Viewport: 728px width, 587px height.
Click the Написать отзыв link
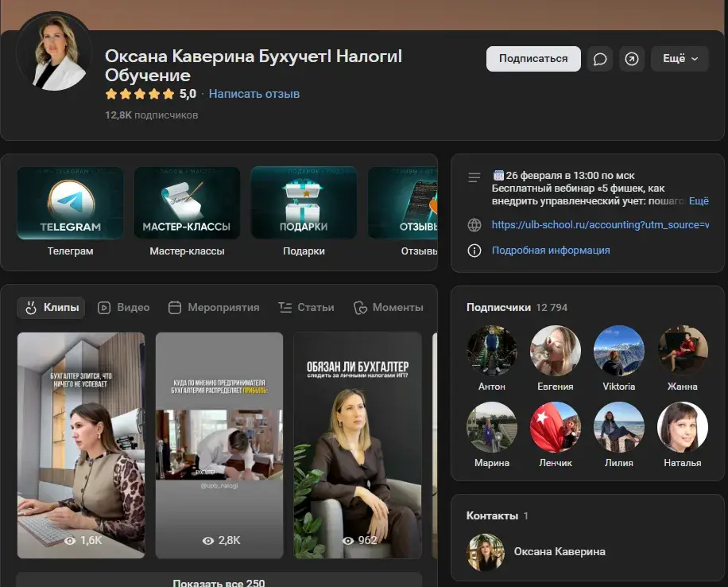tap(254, 94)
